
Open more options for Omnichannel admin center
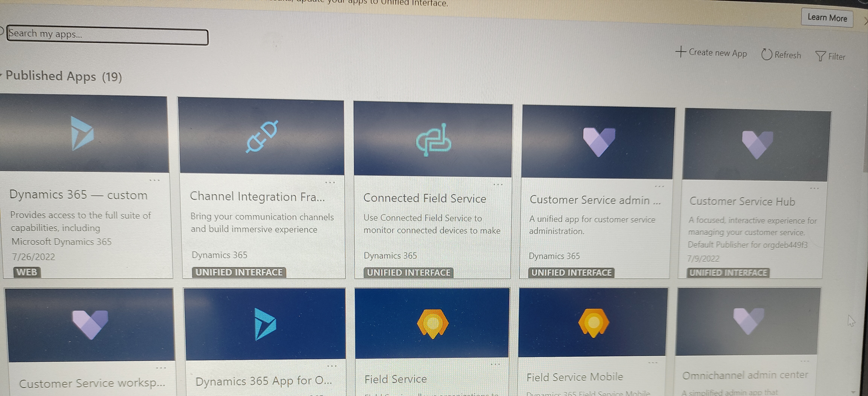[805, 362]
